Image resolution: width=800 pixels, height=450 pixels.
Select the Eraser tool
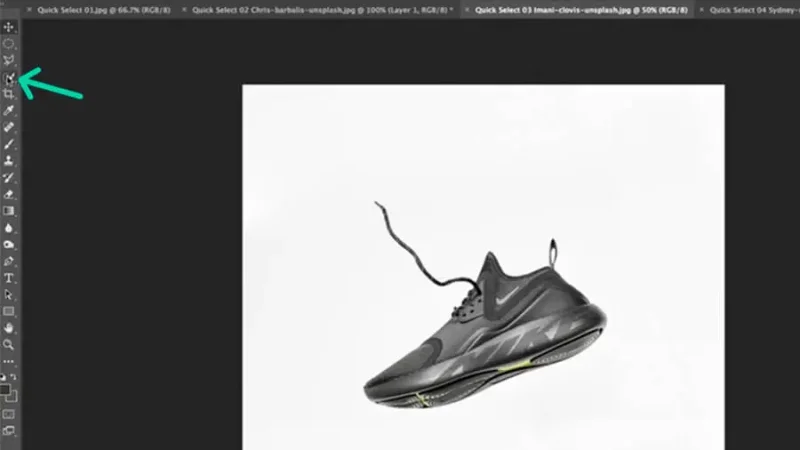click(x=8, y=194)
